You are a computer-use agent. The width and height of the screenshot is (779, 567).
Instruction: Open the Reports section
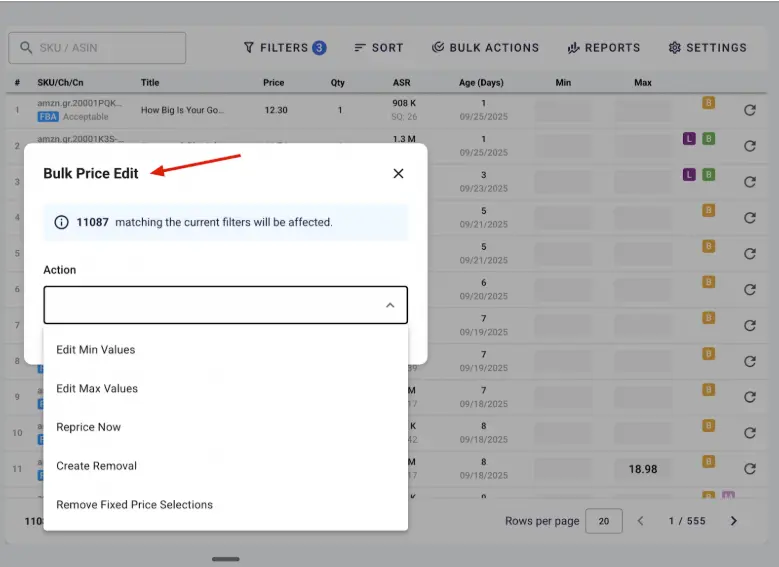604,47
